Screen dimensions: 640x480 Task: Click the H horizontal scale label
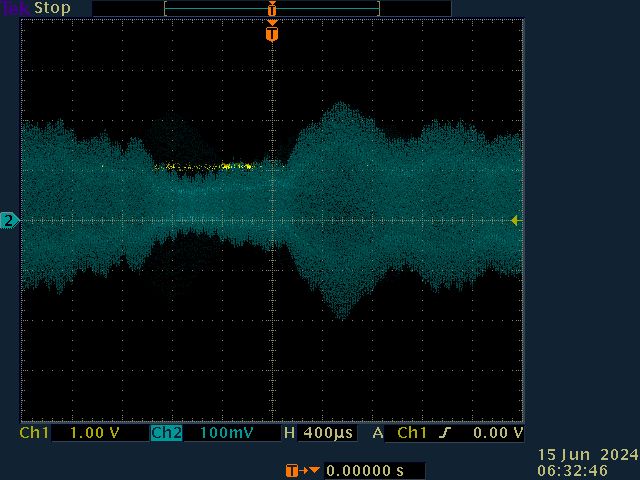pos(289,434)
